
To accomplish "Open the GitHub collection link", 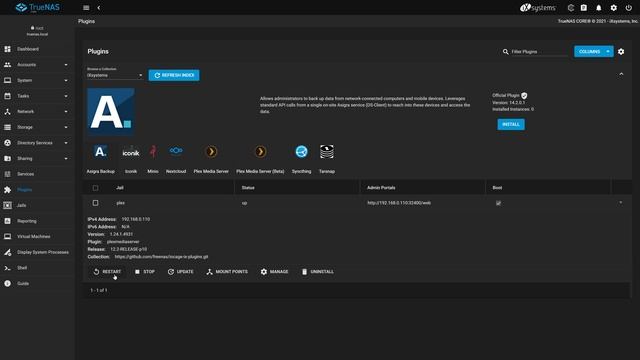I will [161, 257].
